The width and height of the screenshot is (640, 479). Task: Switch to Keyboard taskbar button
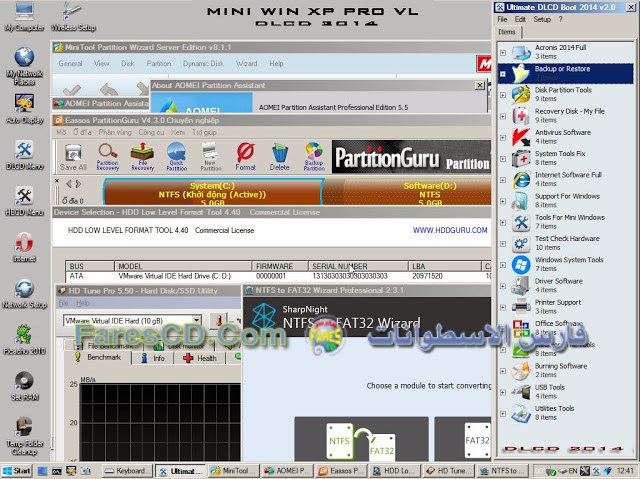(127, 471)
